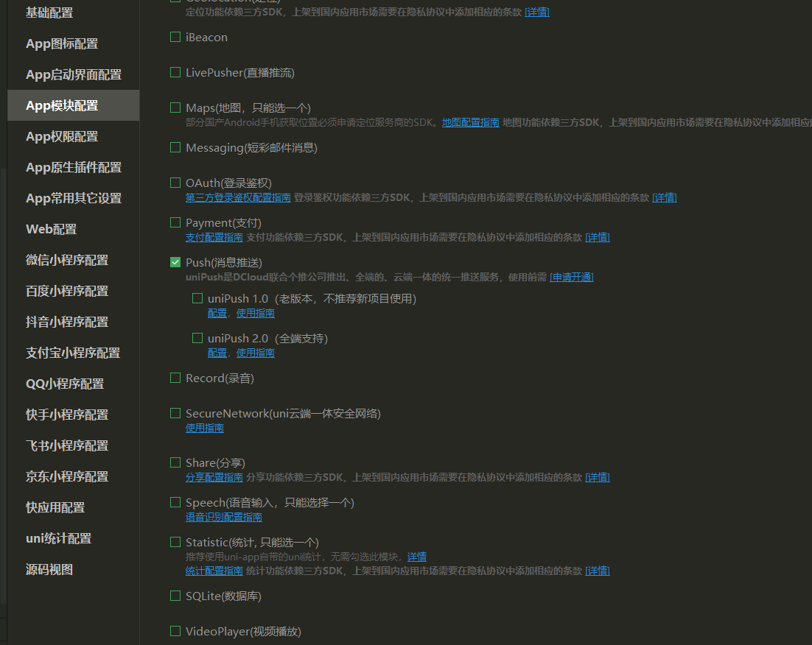Open 详情 link in Geolocation description

point(537,12)
